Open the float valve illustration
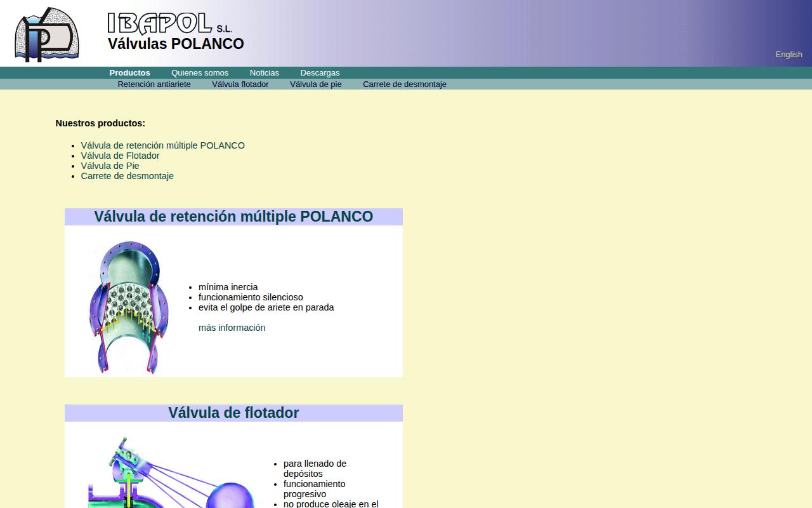Screen dimensions: 812x508 (171, 472)
